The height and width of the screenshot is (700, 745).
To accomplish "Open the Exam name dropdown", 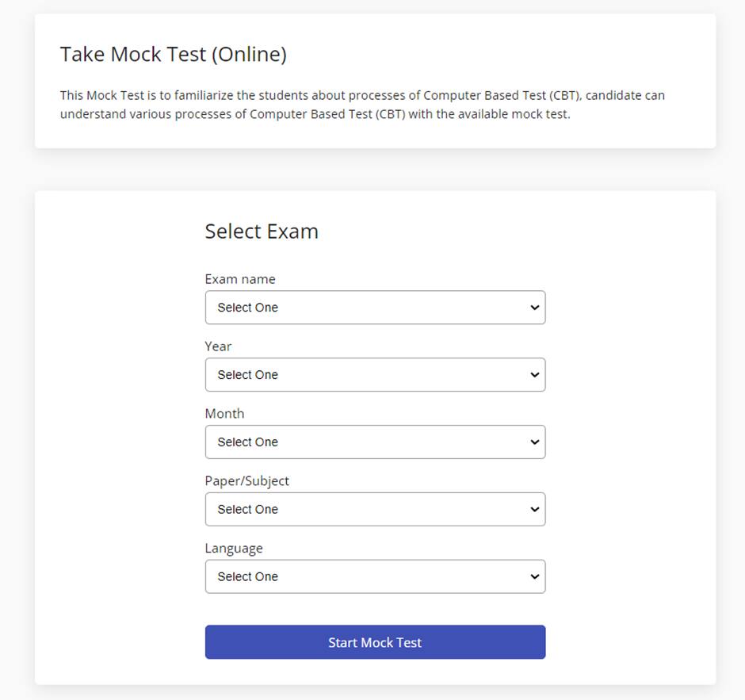I will point(375,308).
